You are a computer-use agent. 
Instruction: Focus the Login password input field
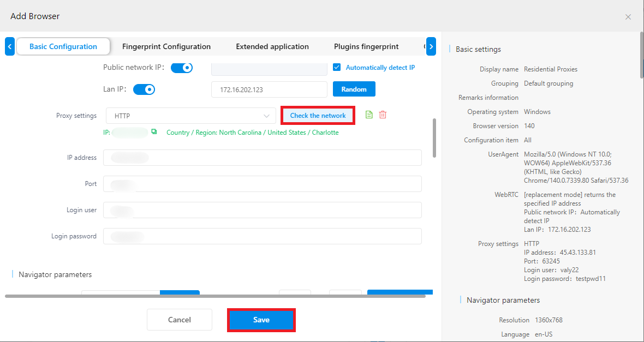[x=262, y=236]
